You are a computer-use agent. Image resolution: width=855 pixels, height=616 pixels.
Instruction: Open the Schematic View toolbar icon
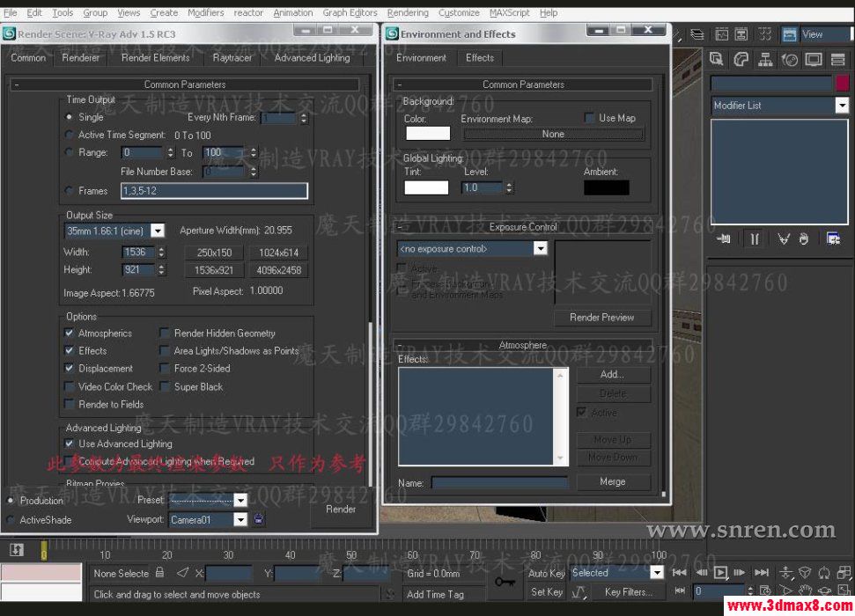741,34
